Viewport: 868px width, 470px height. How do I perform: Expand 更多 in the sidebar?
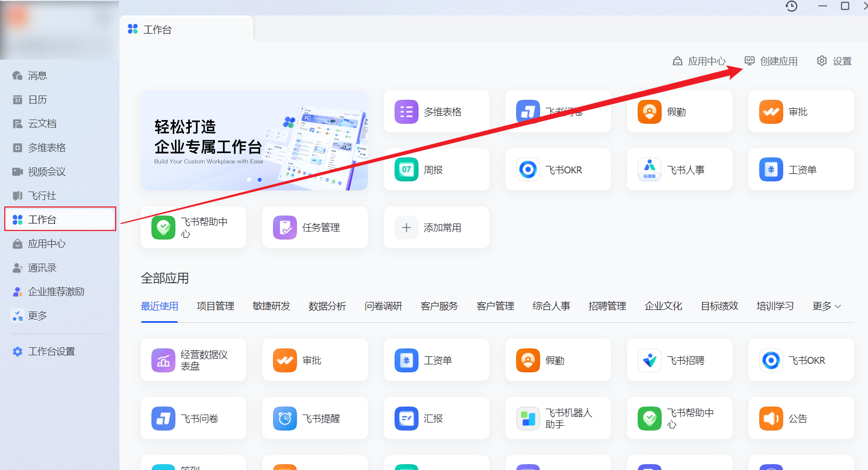(x=60, y=315)
